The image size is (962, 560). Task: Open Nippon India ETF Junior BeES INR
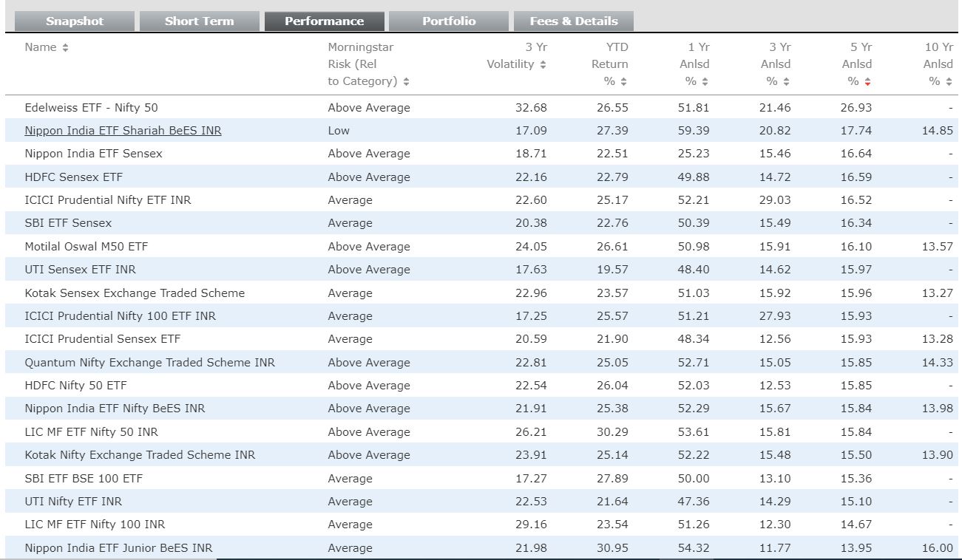[118, 548]
